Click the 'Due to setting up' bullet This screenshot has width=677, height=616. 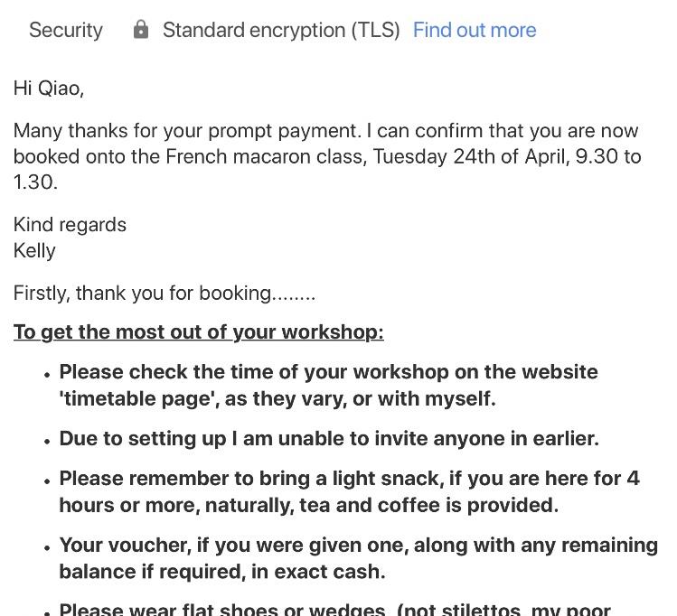tap(328, 439)
